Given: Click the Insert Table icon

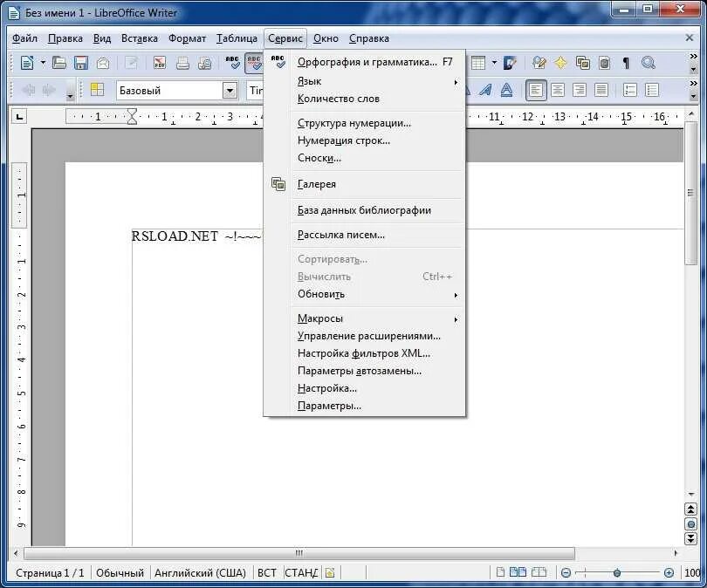Looking at the screenshot, I should [478, 63].
